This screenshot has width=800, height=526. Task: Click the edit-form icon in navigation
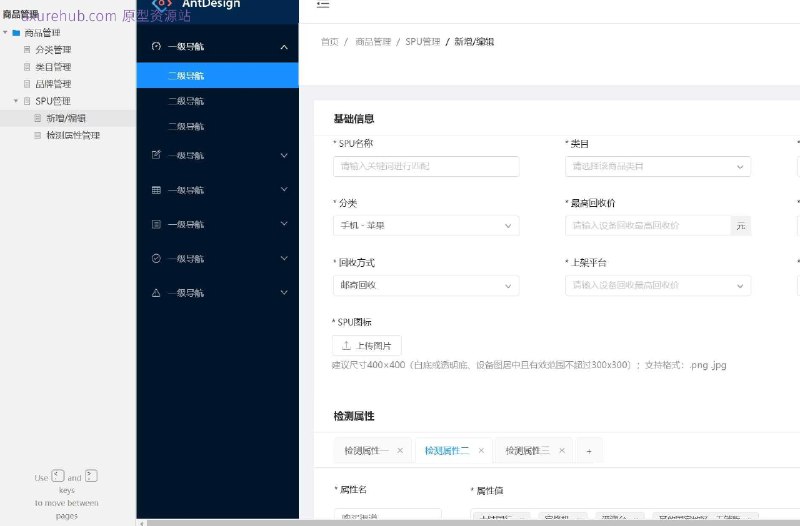(x=156, y=155)
